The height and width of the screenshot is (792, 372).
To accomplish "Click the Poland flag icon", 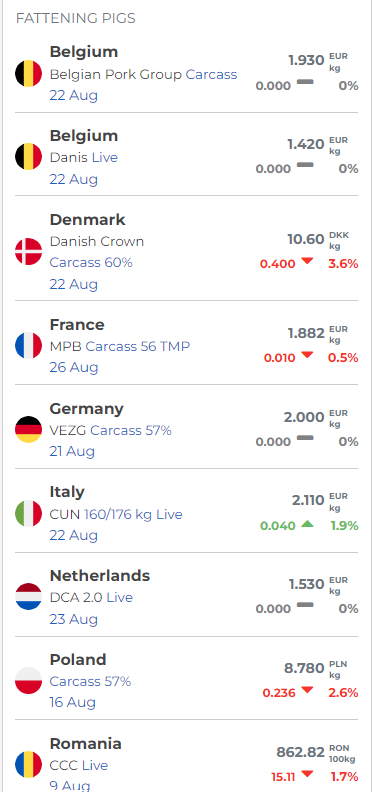I will pyautogui.click(x=28, y=680).
